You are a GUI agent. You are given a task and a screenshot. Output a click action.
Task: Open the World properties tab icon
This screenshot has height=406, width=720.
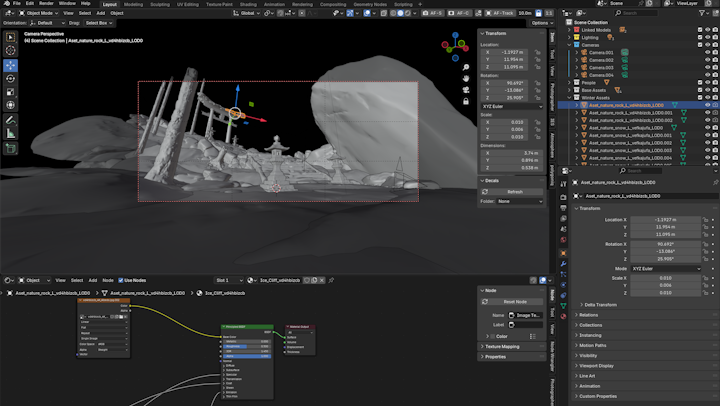click(563, 239)
